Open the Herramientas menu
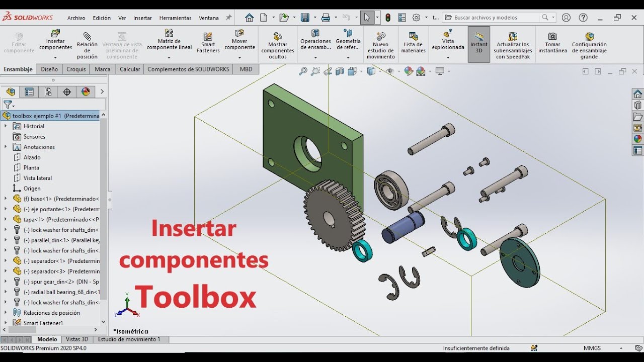 tap(175, 18)
